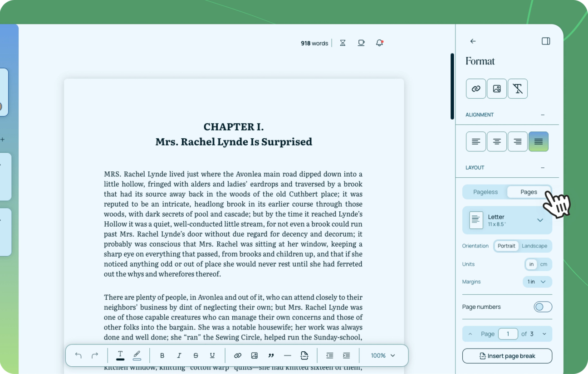Image resolution: width=588 pixels, height=374 pixels.
Task: Select Landscape orientation
Action: [534, 246]
